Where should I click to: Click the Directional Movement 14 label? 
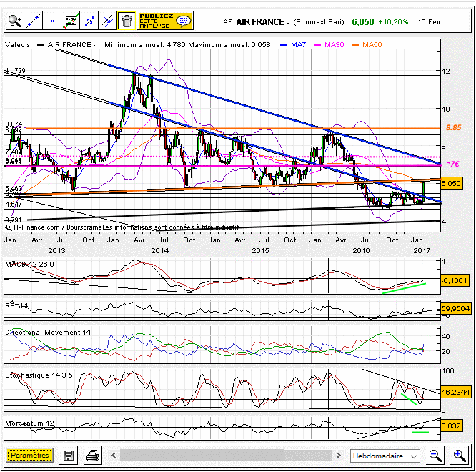pyautogui.click(x=48, y=333)
